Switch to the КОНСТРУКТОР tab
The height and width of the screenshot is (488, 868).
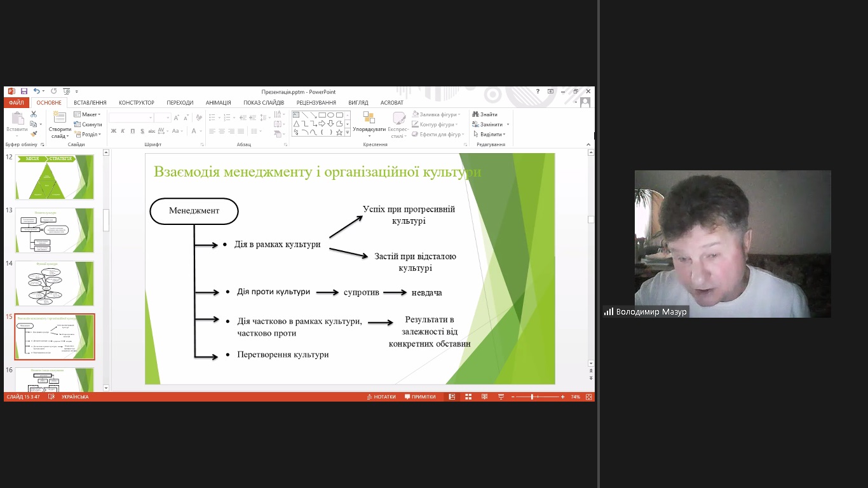point(137,102)
